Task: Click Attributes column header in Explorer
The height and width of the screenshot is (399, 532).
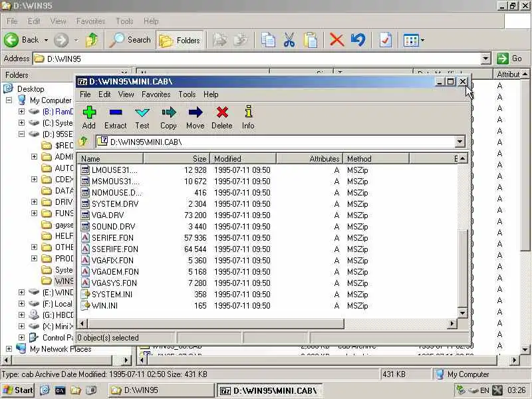Action: [x=508, y=74]
